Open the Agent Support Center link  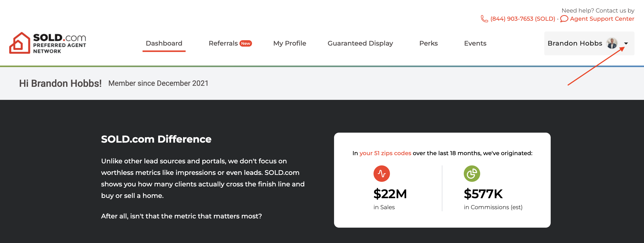pyautogui.click(x=602, y=19)
